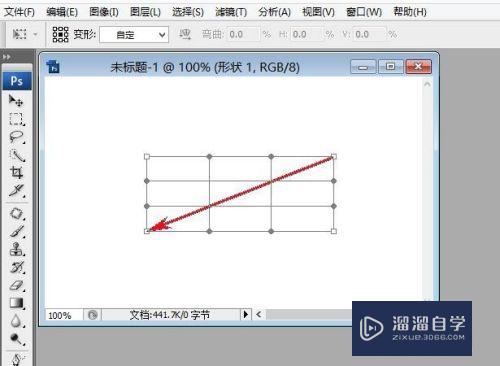The height and width of the screenshot is (366, 500).
Task: Open the 编辑(E) menu
Action: pyautogui.click(x=62, y=12)
